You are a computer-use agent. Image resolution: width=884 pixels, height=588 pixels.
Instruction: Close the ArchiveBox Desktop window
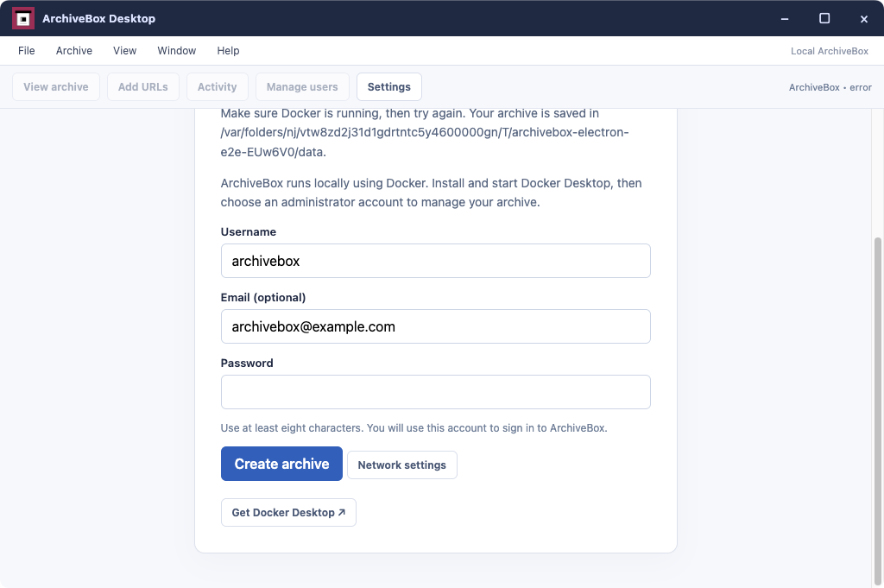point(863,19)
